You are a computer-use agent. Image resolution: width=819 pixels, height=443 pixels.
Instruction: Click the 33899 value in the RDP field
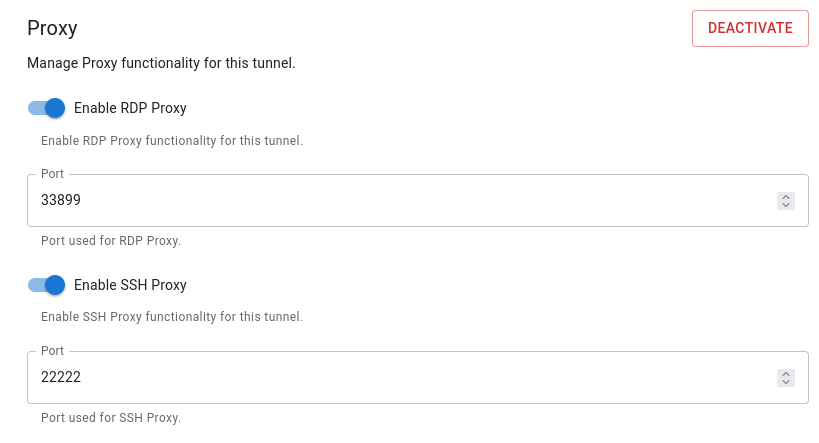pyautogui.click(x=61, y=201)
